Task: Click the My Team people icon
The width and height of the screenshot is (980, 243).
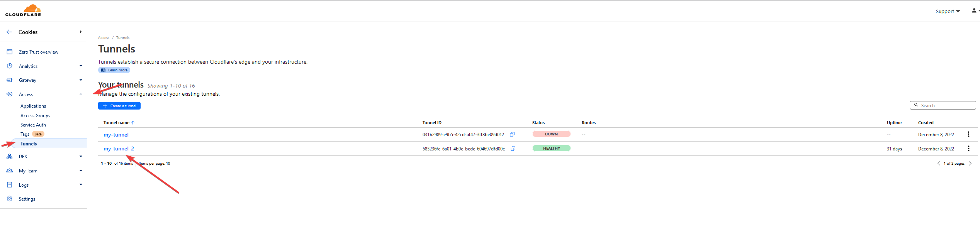Action: 10,170
